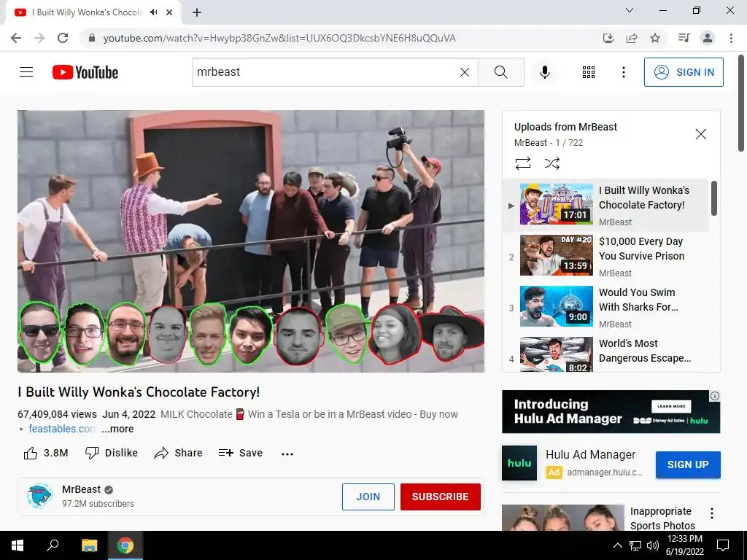Show hidden tray icons chevron
747x560 pixels.
click(617, 545)
